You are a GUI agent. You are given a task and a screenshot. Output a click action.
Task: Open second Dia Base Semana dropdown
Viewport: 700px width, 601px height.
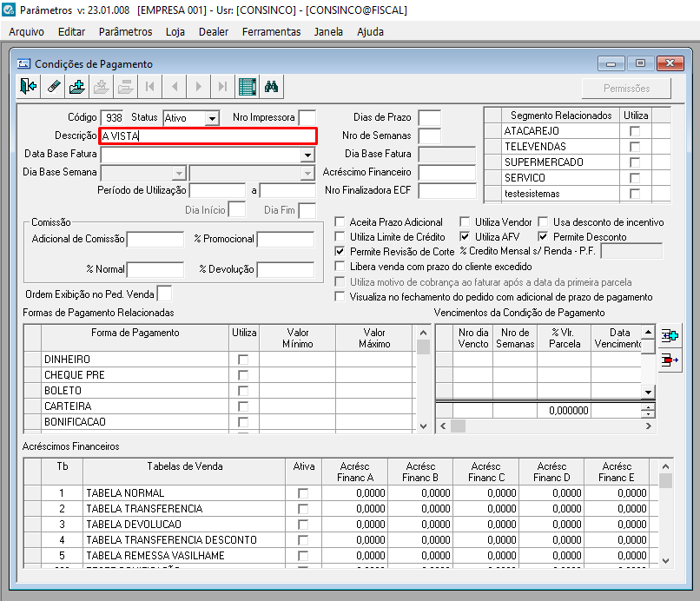tap(307, 173)
